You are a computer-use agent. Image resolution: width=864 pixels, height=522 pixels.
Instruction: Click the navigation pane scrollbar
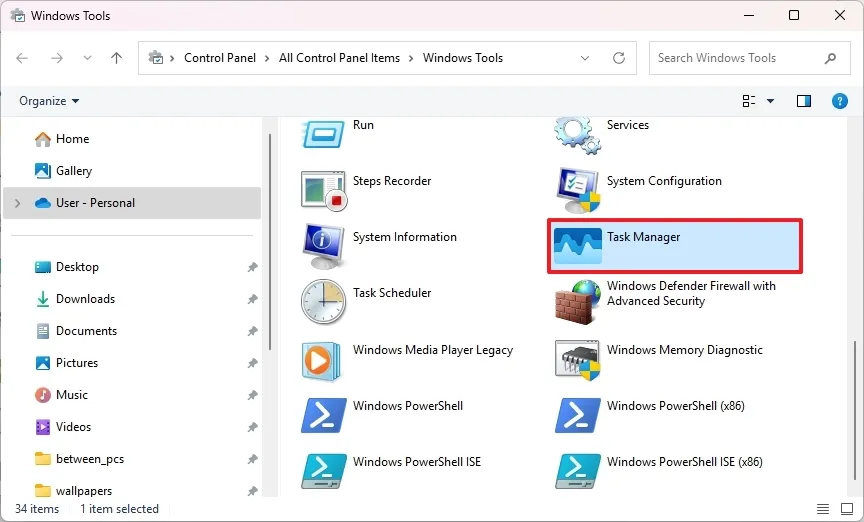pos(270,241)
